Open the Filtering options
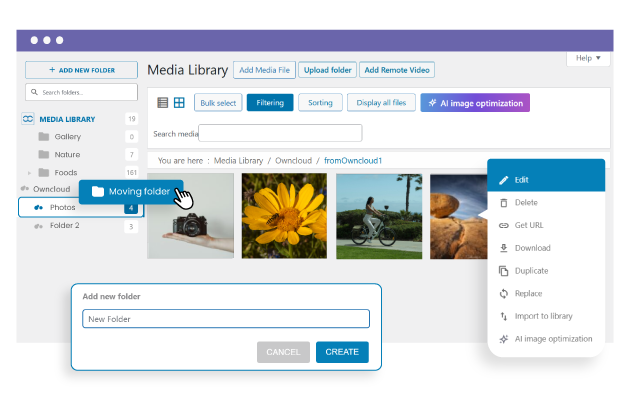 (x=270, y=103)
